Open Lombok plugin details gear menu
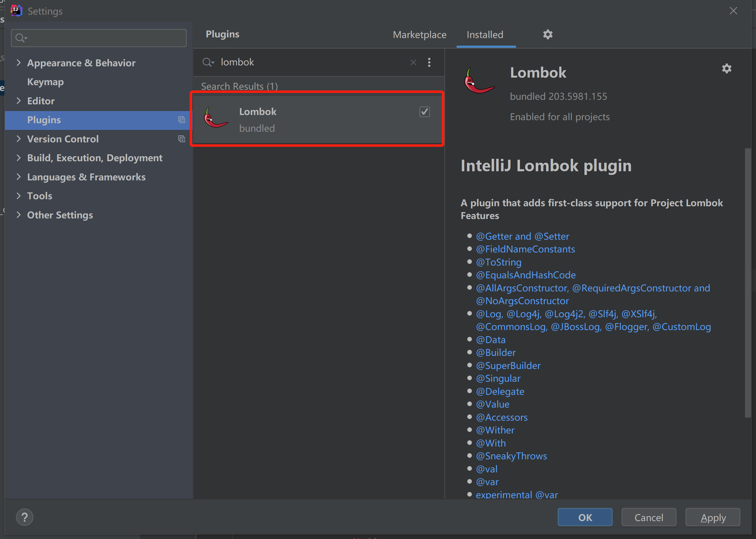The image size is (756, 539). (x=726, y=69)
